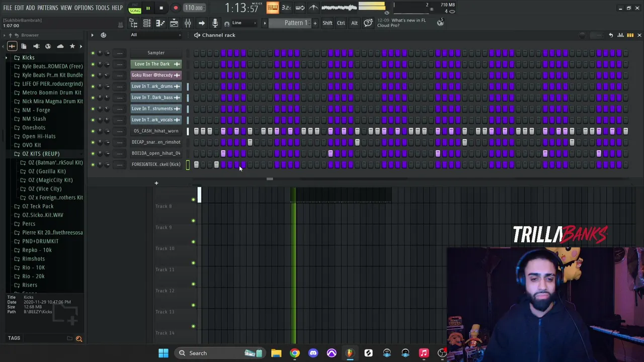The height and width of the screenshot is (362, 644).
Task: Open the ADD menu
Action: [x=31, y=8]
